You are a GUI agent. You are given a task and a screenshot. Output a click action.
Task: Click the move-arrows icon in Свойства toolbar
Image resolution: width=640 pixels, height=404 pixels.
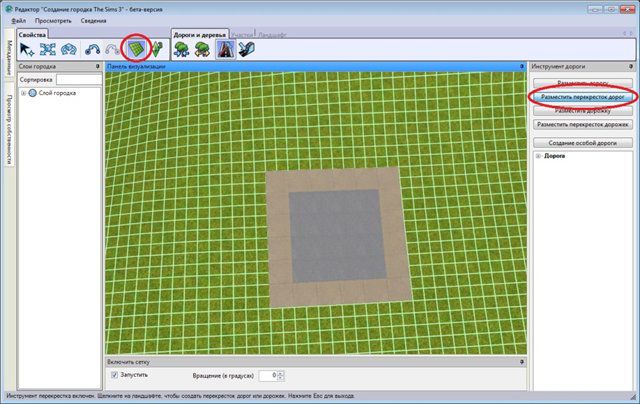pos(48,49)
